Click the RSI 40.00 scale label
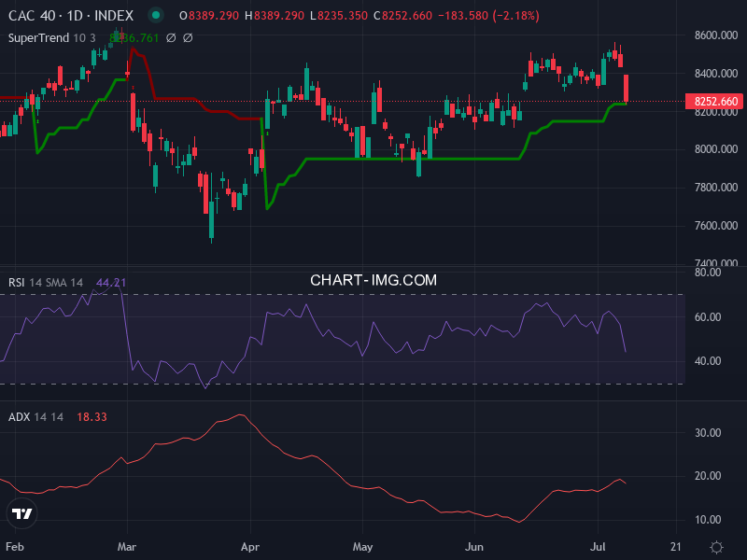Image resolution: width=747 pixels, height=560 pixels. click(x=708, y=361)
